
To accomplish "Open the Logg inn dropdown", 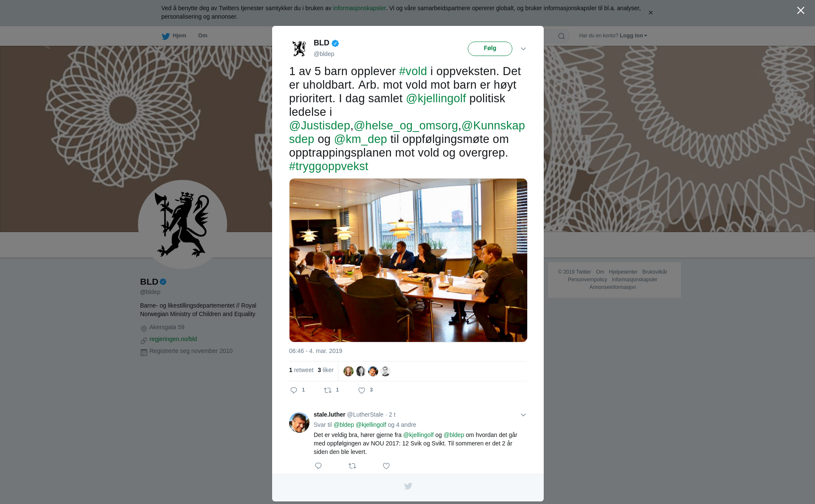I will click(x=633, y=36).
